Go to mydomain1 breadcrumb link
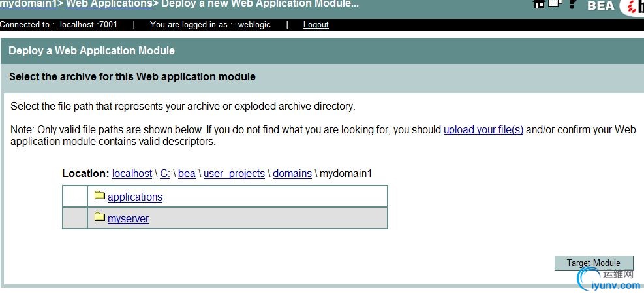This screenshot has height=296, width=644. point(28,4)
